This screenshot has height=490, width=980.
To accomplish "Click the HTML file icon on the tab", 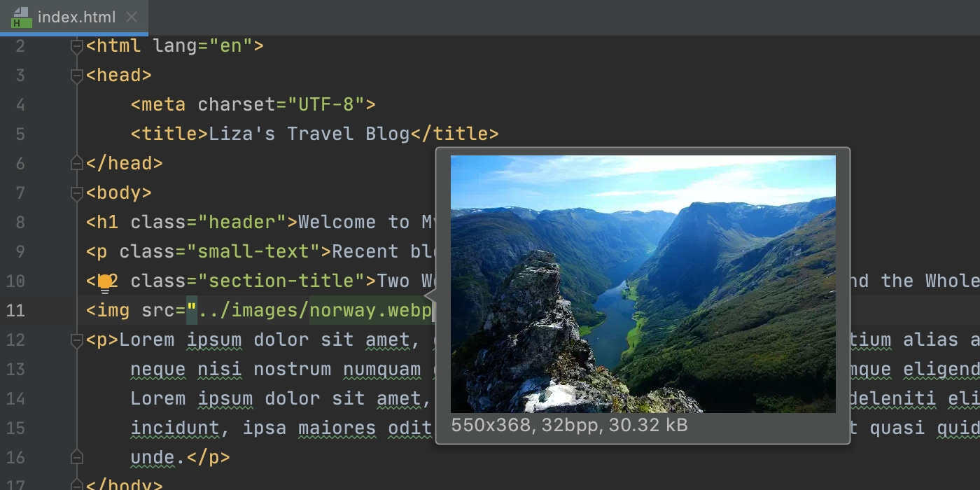I will click(21, 17).
